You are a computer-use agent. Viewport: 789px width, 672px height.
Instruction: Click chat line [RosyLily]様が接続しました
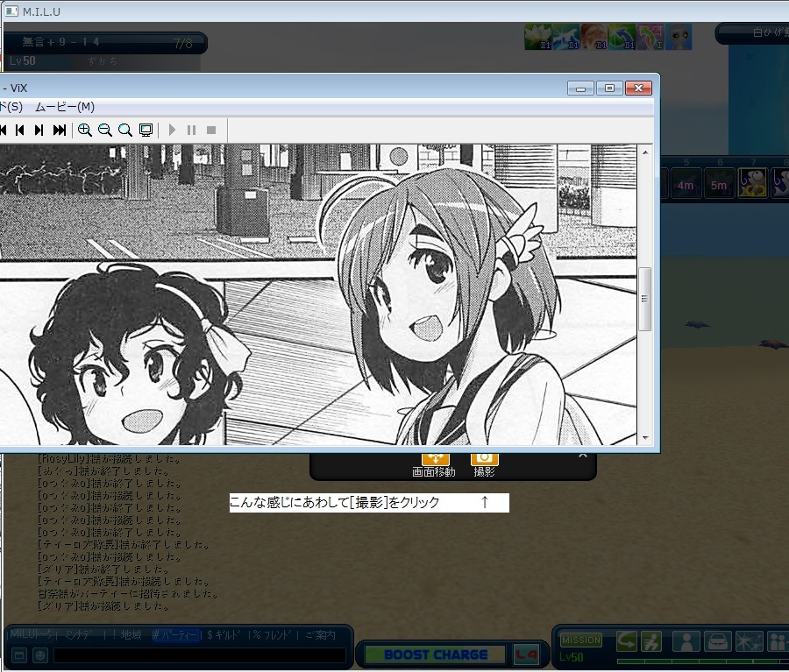tap(110, 459)
